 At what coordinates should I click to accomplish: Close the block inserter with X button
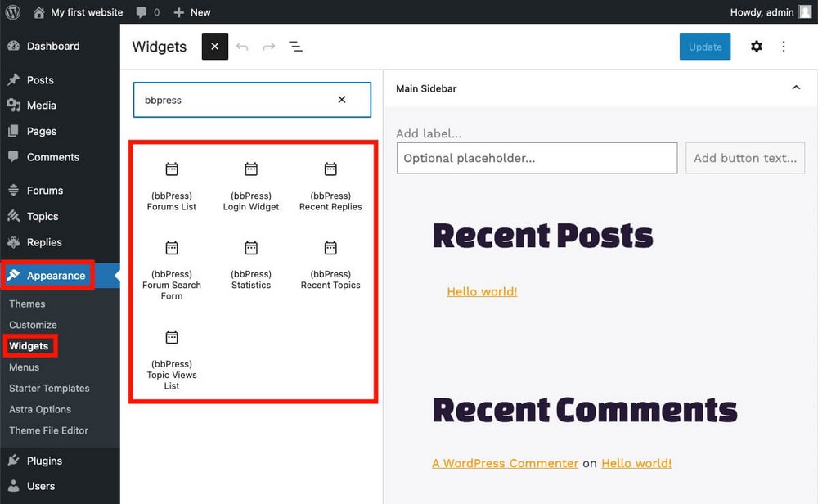pos(215,47)
